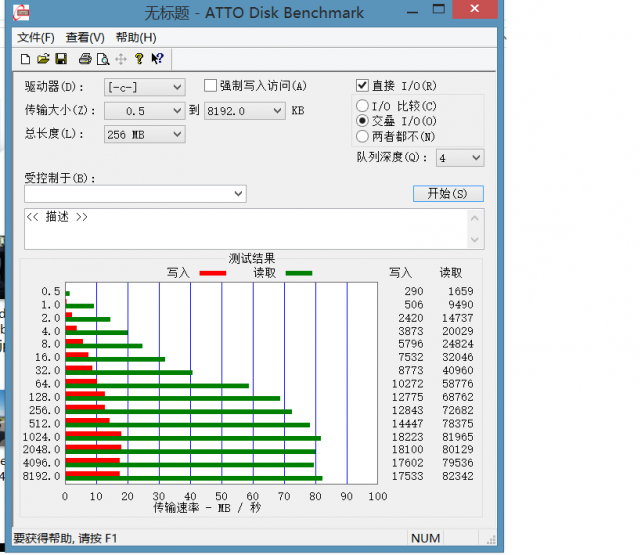Click the 开始(S) start button
This screenshot has height=555, width=640.
(x=448, y=193)
